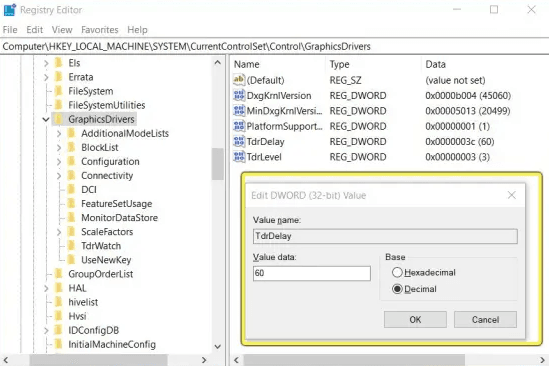Viewport: 549px width, 366px height.
Task: Click the TdrWatch folder icon
Action: pyautogui.click(x=71, y=246)
